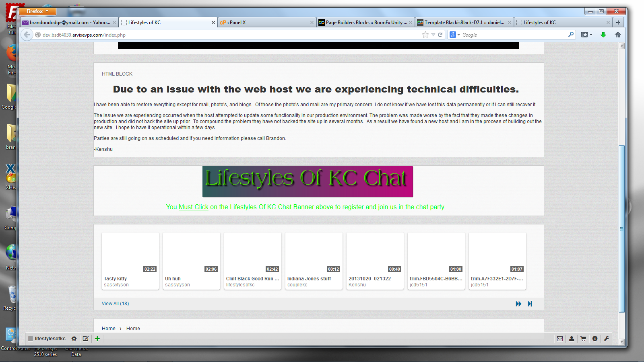Click the Must Click link
The image size is (644, 362).
193,207
